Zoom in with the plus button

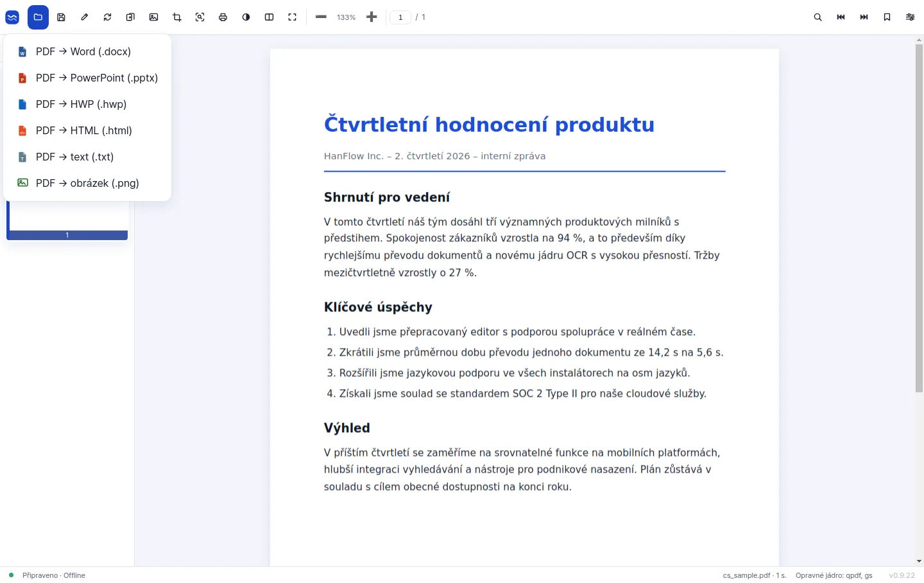click(372, 17)
